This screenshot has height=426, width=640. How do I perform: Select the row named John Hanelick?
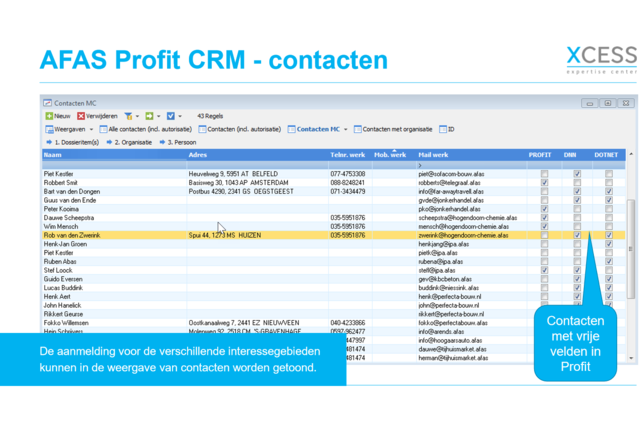click(333, 305)
